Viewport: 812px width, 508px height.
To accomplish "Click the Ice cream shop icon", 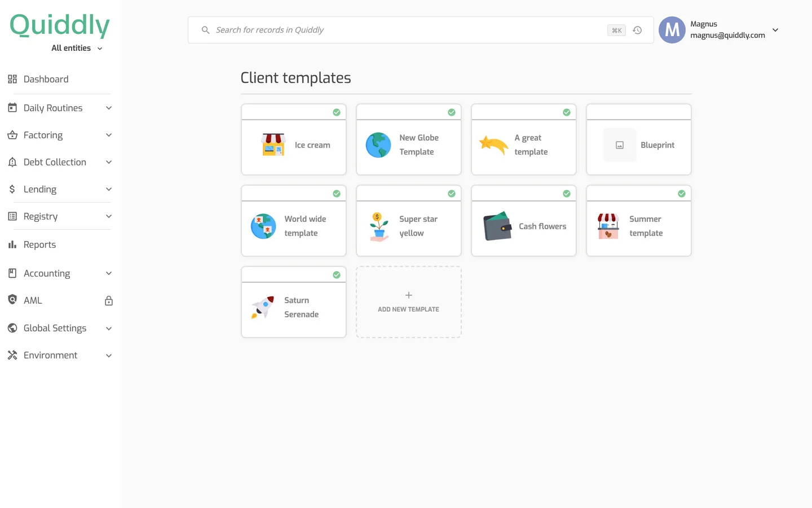I will point(273,144).
